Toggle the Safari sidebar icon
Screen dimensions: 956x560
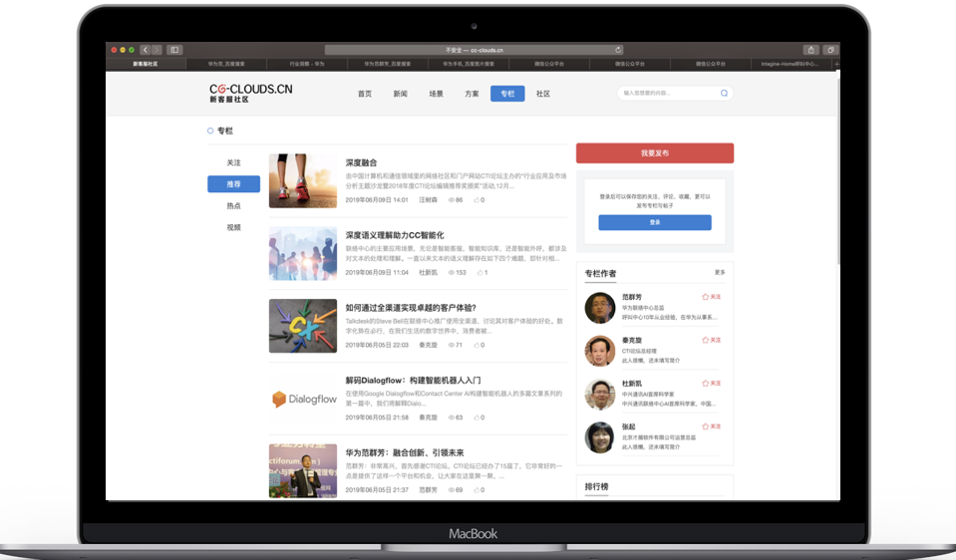(x=174, y=50)
